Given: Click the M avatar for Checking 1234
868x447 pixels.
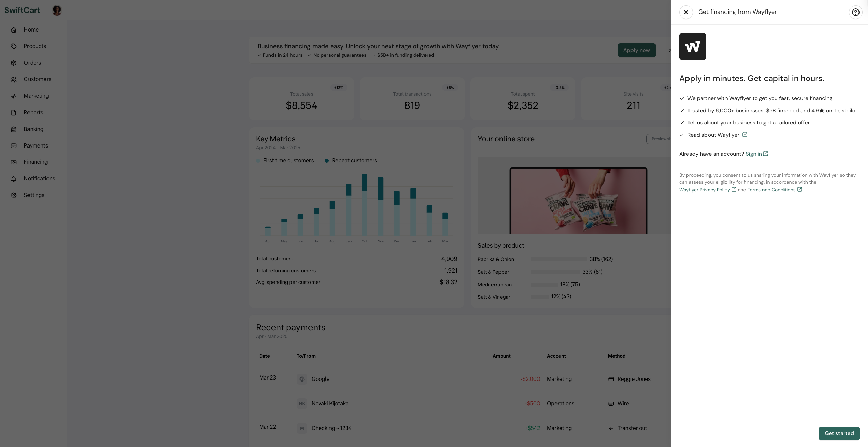Looking at the screenshot, I should (302, 428).
